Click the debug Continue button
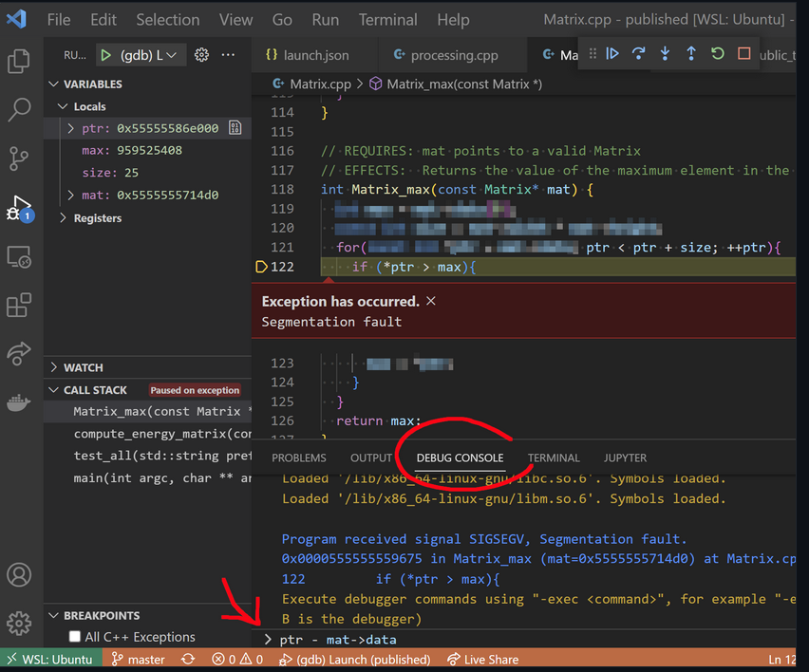 coord(612,54)
